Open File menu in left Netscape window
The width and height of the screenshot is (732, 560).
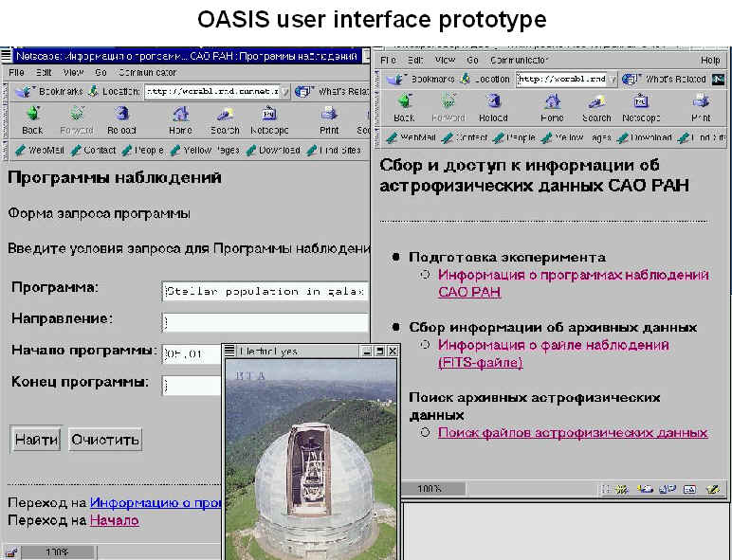(x=16, y=72)
